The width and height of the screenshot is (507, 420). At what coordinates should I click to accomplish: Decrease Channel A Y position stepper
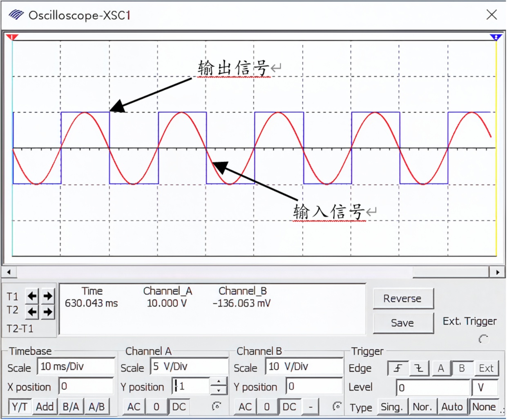[219, 391]
